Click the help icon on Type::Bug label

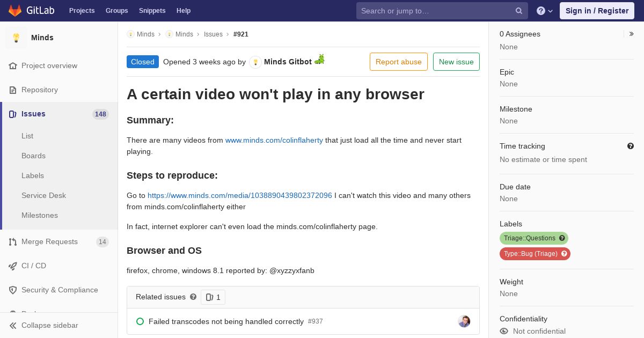(564, 254)
